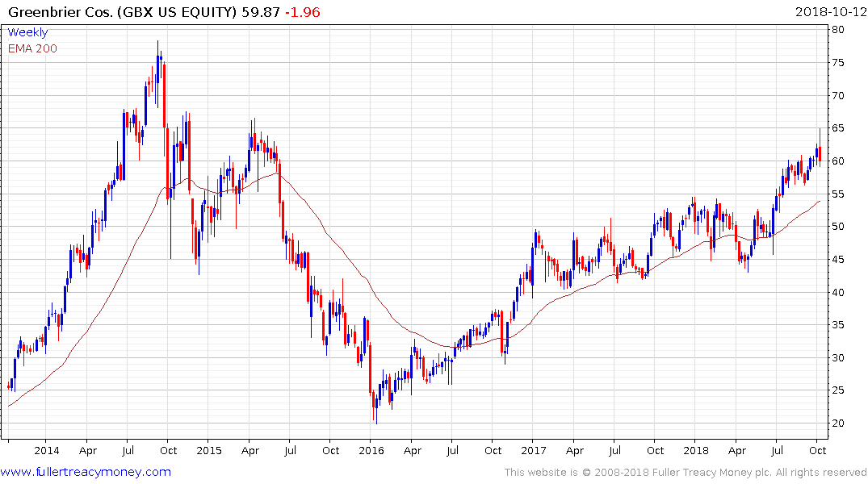868x484 pixels.
Task: Click the 70 price axis label
Action: pyautogui.click(x=837, y=96)
